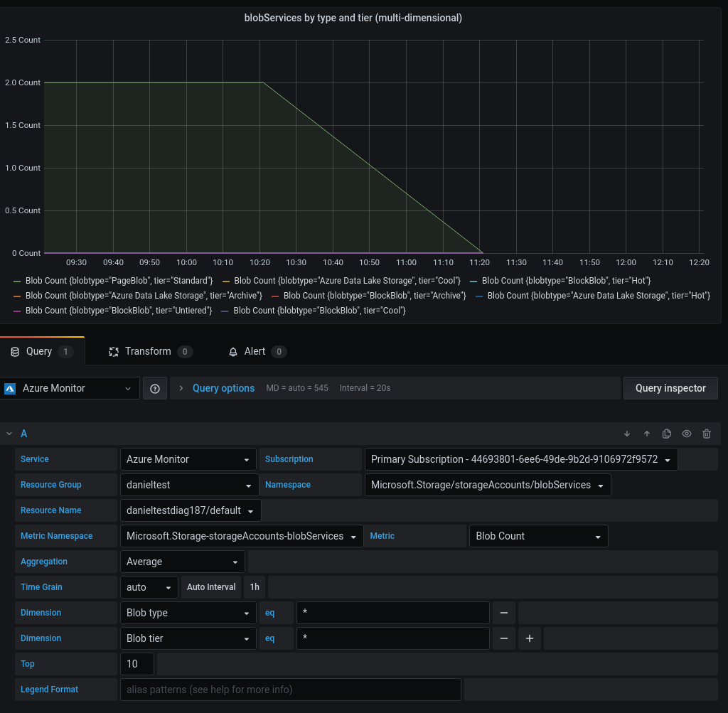Click the Legend Format alias input

coord(291,690)
